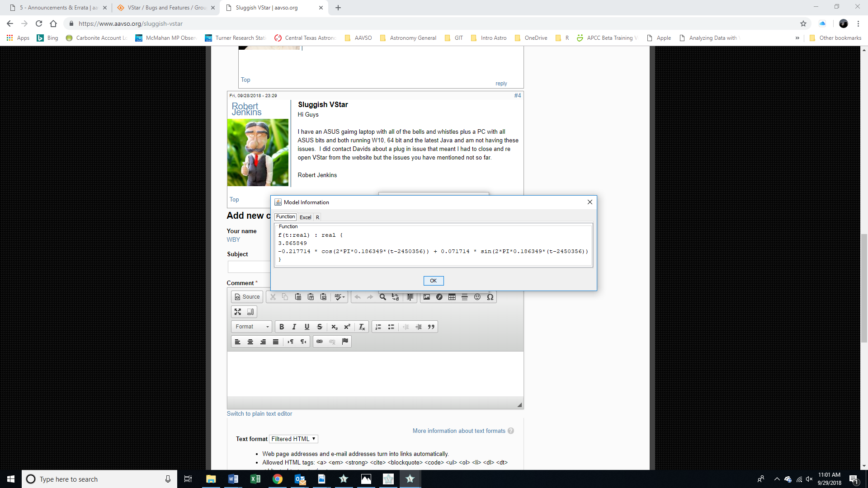The height and width of the screenshot is (488, 868).
Task: Open the Text format Filtered HTML dropdown
Action: tap(293, 439)
